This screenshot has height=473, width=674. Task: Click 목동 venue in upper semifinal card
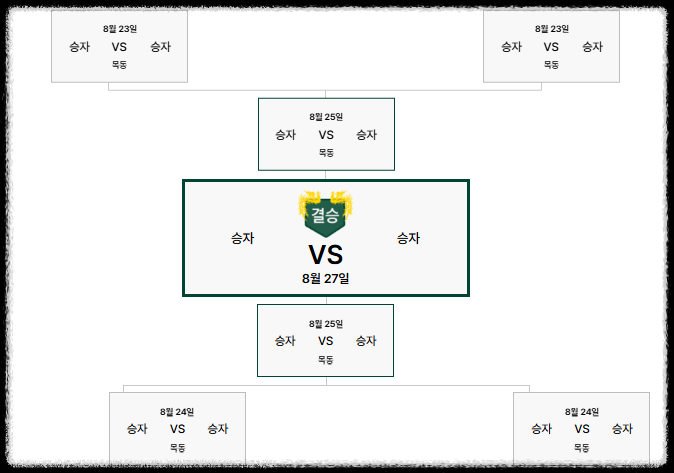[x=326, y=153]
